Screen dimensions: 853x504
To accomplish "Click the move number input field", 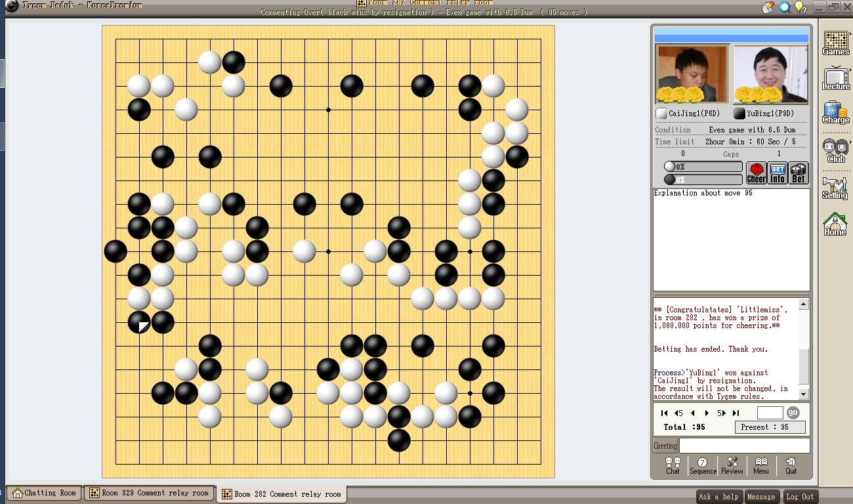I will (x=770, y=413).
